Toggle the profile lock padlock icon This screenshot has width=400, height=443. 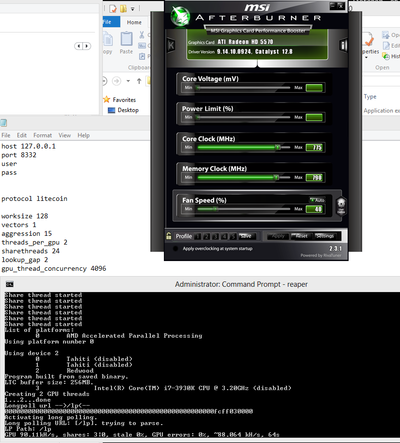169,236
